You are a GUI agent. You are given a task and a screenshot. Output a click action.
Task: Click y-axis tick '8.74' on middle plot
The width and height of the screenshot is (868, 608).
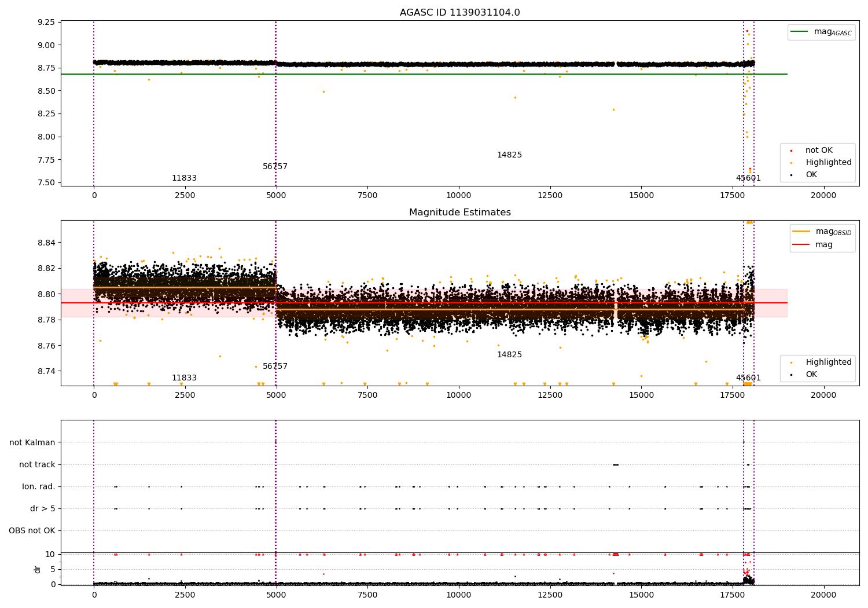[45, 372]
